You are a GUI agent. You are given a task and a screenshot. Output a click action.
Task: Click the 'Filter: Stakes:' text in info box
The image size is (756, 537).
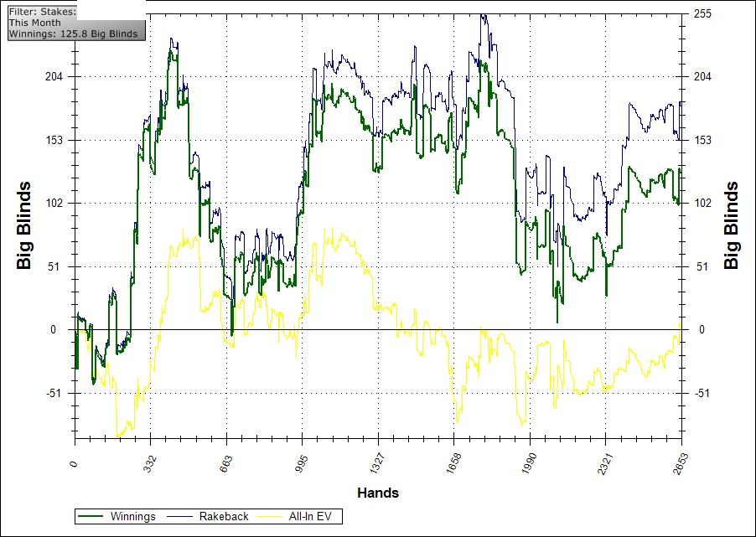[43, 12]
